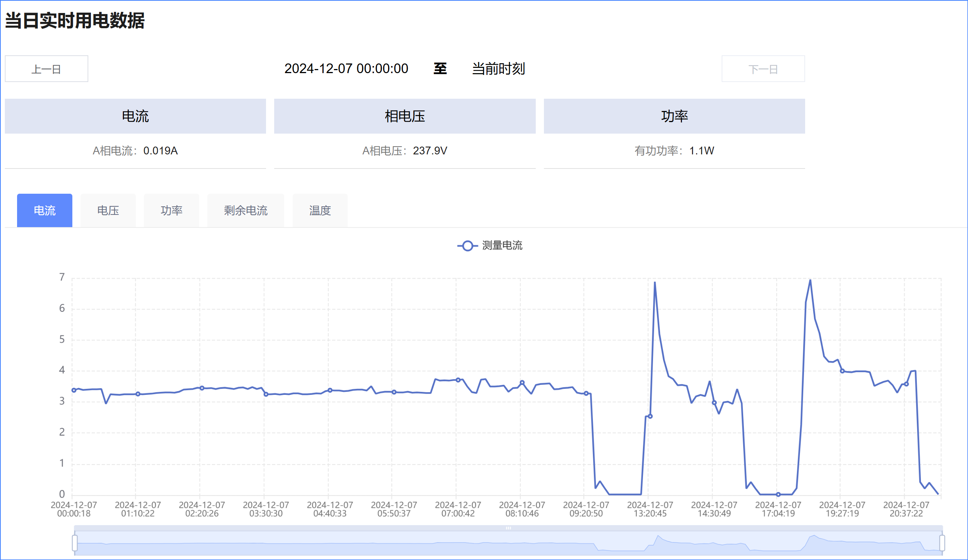Image resolution: width=968 pixels, height=560 pixels.
Task: Click data point marker at 17:04:19
Action: [x=778, y=494]
